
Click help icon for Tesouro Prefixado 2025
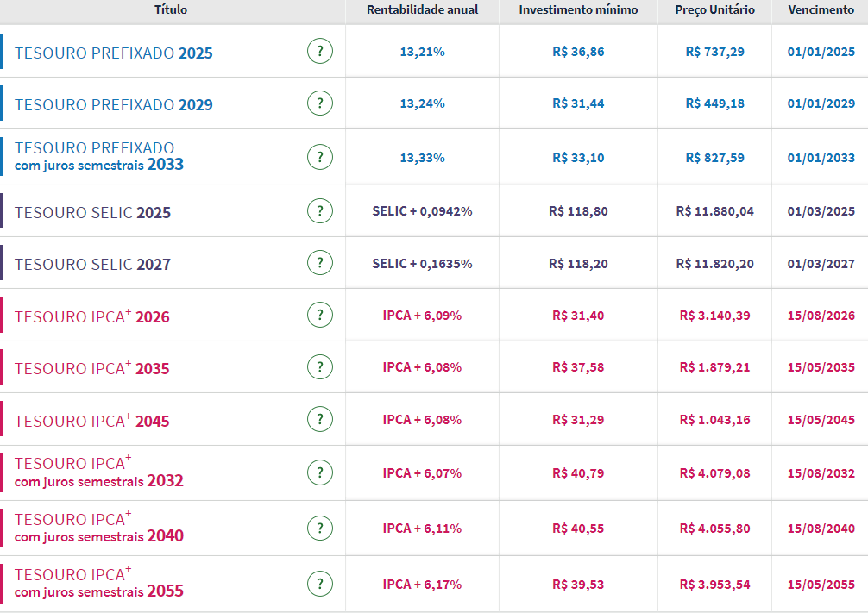coord(319,52)
